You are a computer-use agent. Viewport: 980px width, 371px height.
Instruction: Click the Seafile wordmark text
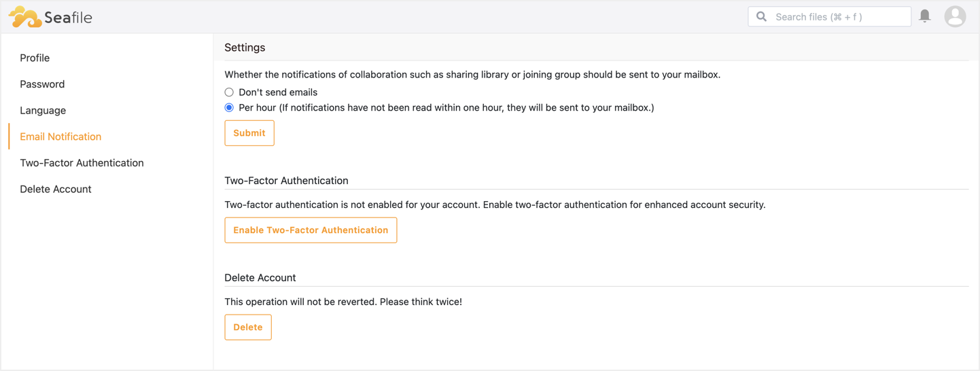coord(68,18)
